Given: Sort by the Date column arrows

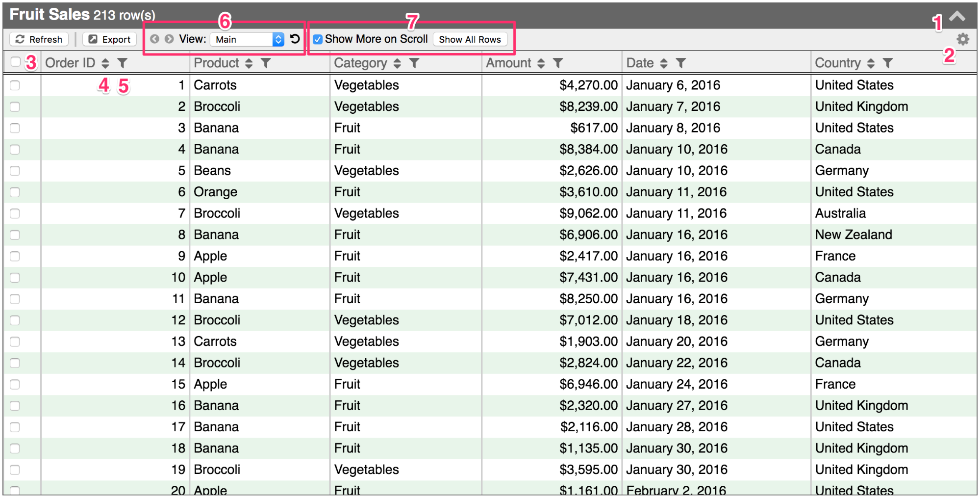Looking at the screenshot, I should coord(664,63).
